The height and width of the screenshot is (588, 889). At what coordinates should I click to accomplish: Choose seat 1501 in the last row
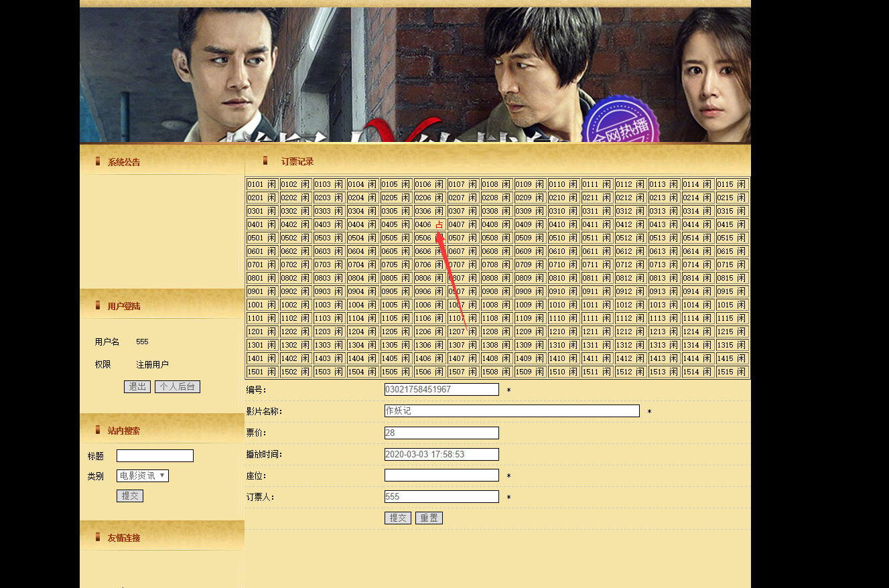[x=262, y=372]
